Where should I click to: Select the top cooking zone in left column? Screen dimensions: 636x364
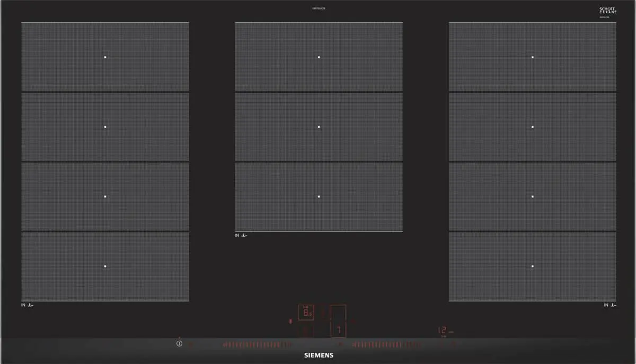coord(105,57)
